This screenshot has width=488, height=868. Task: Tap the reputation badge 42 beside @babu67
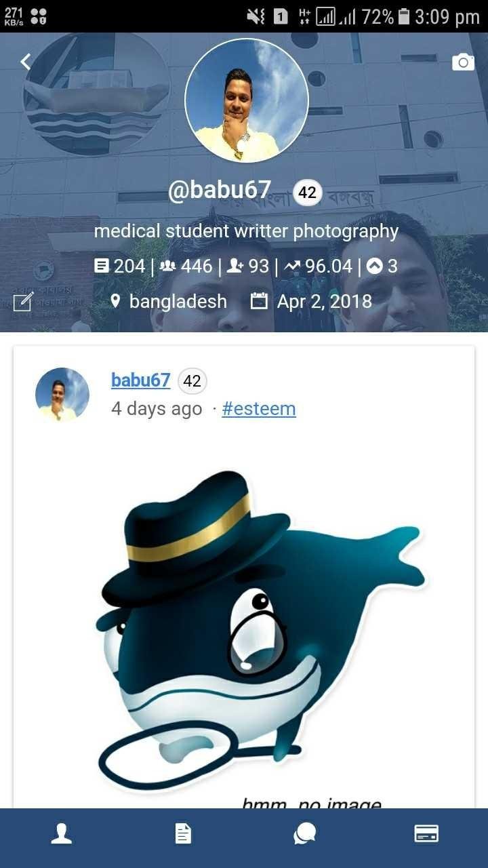[307, 193]
